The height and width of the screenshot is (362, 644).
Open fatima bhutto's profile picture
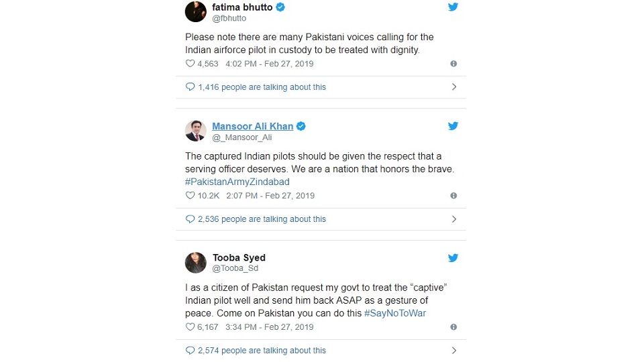click(195, 11)
